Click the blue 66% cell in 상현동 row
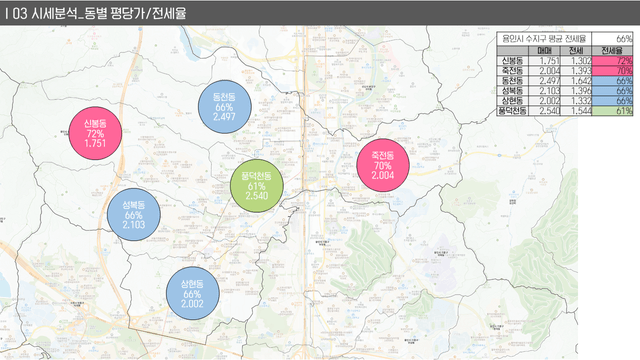This screenshot has height=360, width=640. 612,100
